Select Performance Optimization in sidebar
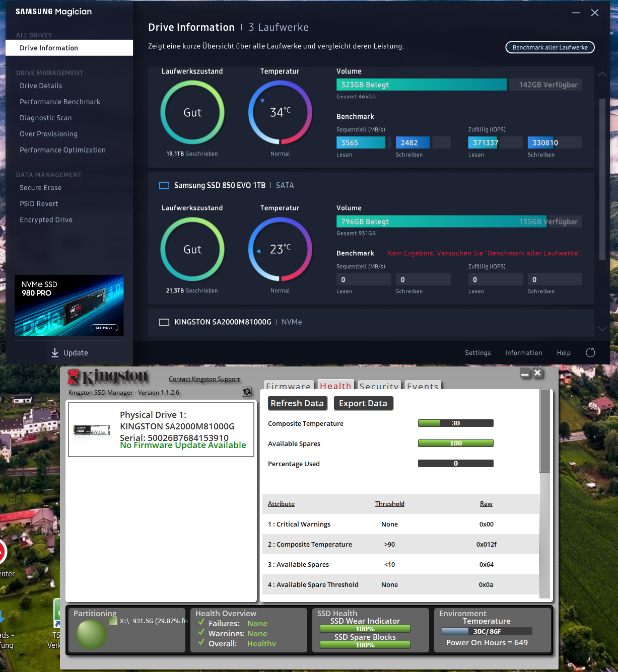618x672 pixels. [x=63, y=151]
